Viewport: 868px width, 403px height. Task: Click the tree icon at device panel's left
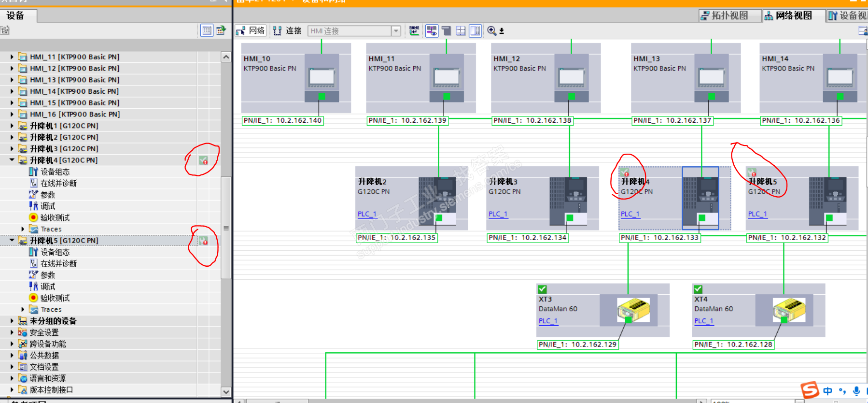(x=5, y=30)
